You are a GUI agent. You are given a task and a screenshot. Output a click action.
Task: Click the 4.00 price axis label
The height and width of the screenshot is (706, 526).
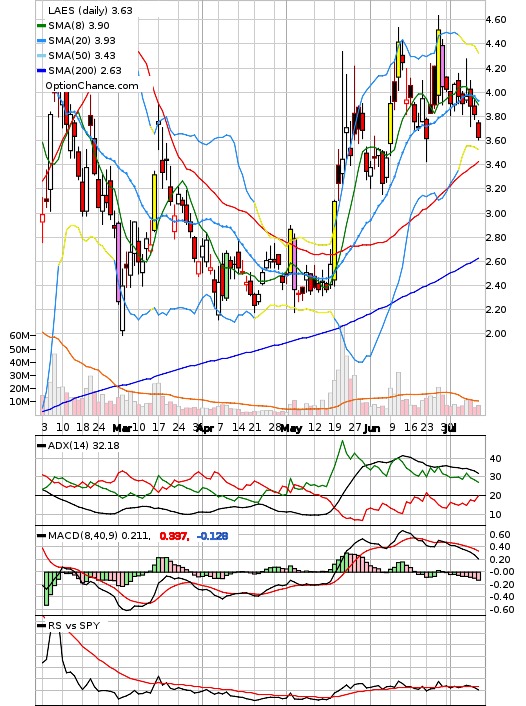pos(495,92)
